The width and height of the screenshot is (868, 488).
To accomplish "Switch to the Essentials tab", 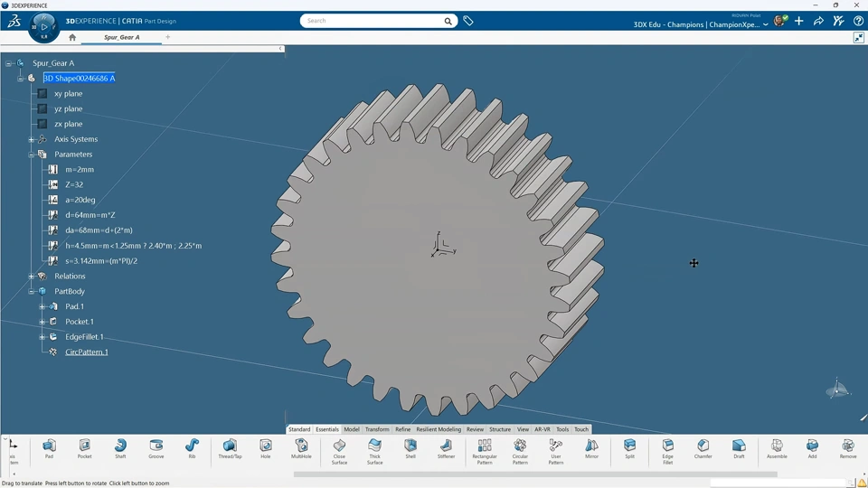I will coord(326,429).
